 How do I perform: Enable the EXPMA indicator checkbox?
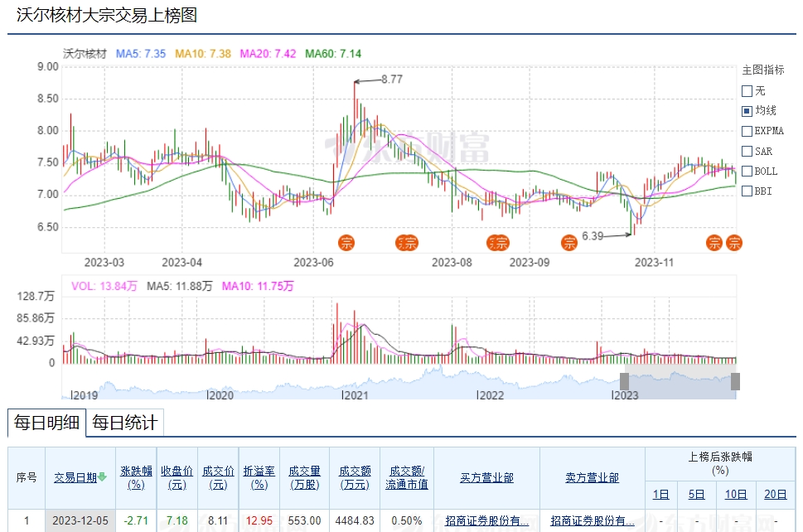pos(747,131)
